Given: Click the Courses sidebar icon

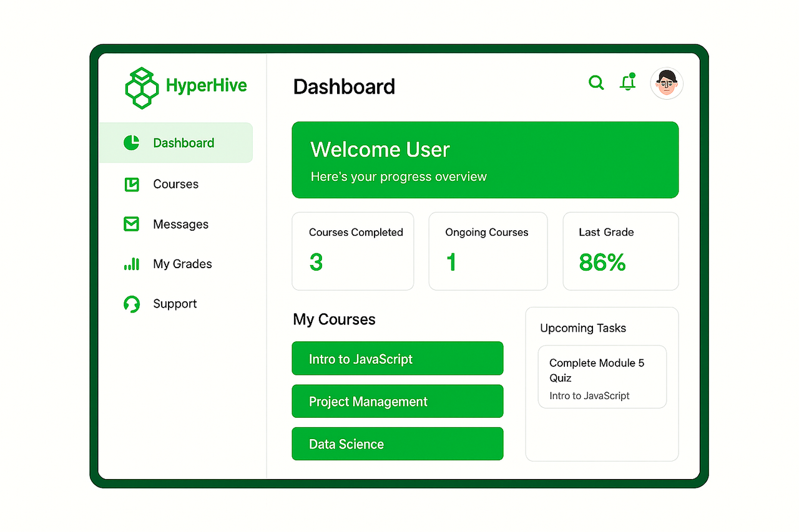Looking at the screenshot, I should (131, 184).
